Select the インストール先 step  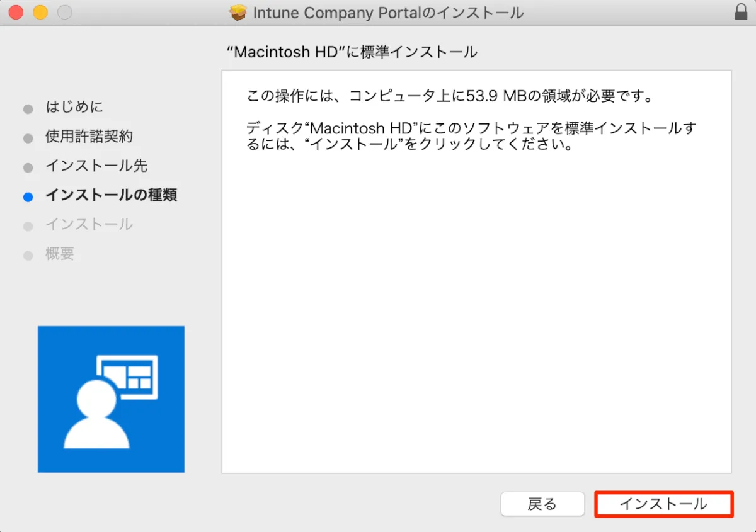pyautogui.click(x=96, y=166)
